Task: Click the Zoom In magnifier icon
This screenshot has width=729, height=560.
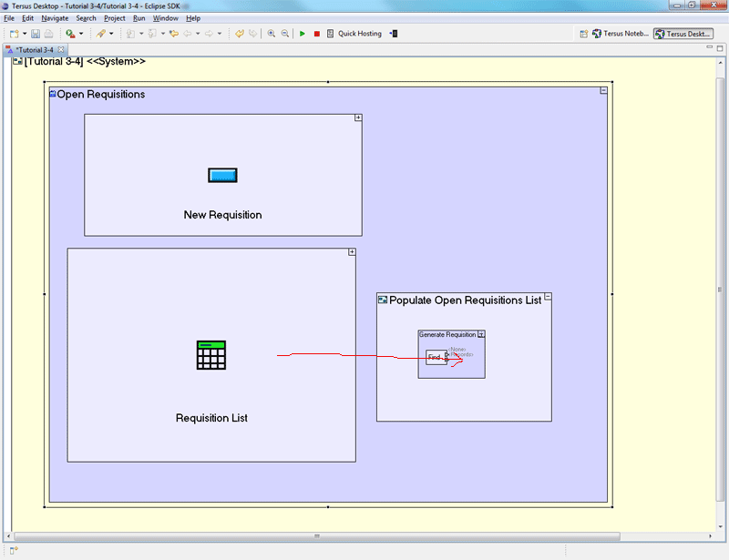Action: click(x=271, y=34)
